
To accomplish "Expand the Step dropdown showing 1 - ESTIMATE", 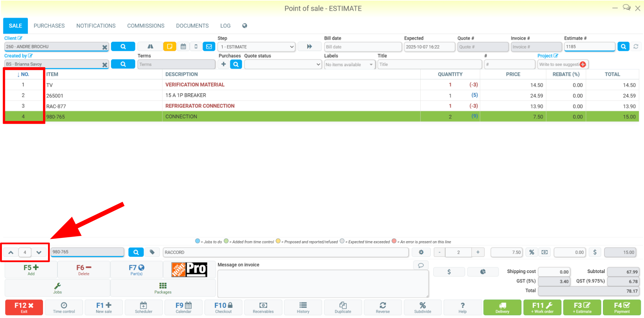I will pyautogui.click(x=256, y=47).
